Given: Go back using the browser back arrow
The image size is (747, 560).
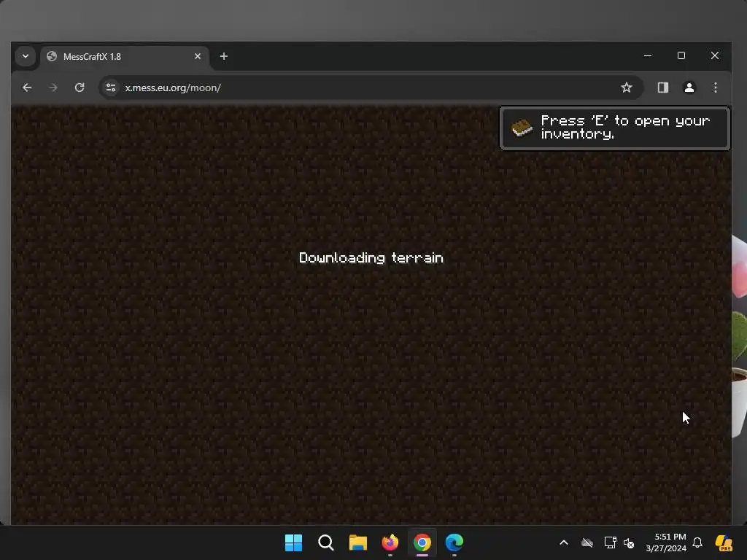Looking at the screenshot, I should tap(27, 87).
